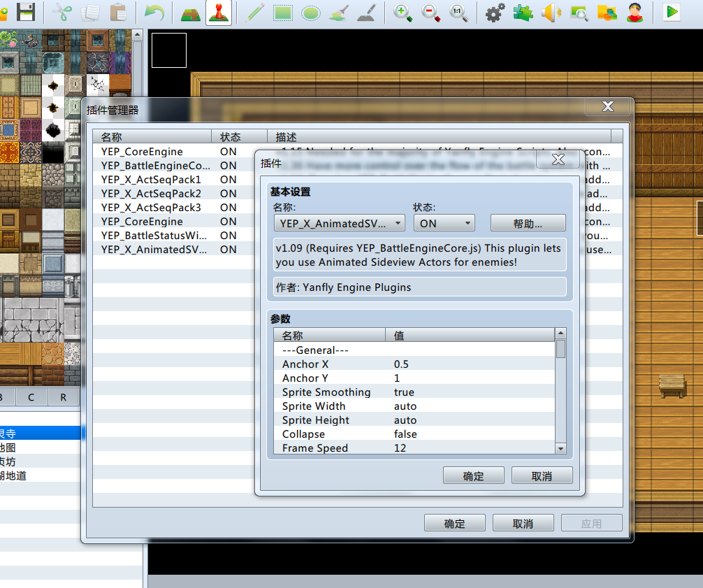This screenshot has width=703, height=588.
Task: Confirm with 确定 in the 插件 dialog
Action: click(x=474, y=475)
